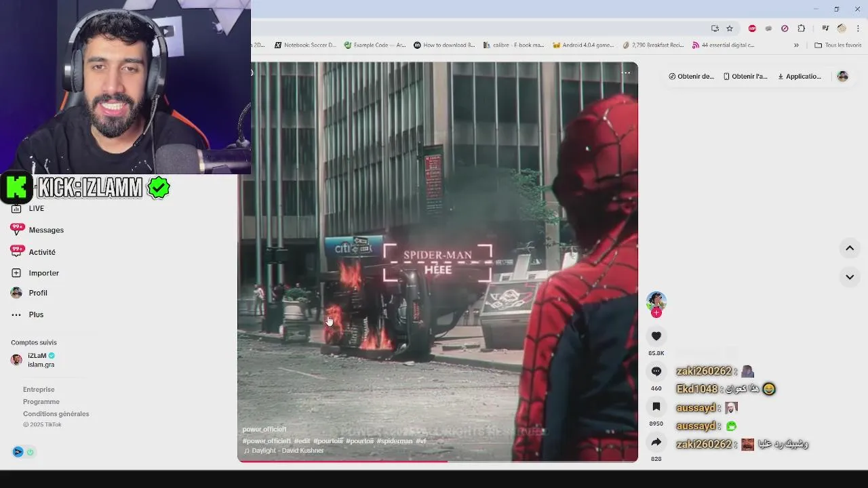Open the Daylight - David Kushner sound
The image size is (868, 488).
(283, 451)
